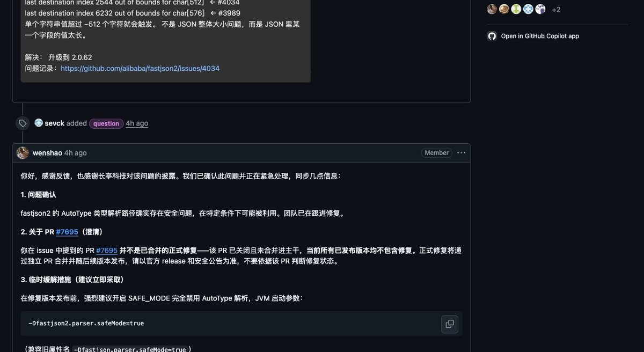Open the wenshao author name link

pyautogui.click(x=47, y=153)
